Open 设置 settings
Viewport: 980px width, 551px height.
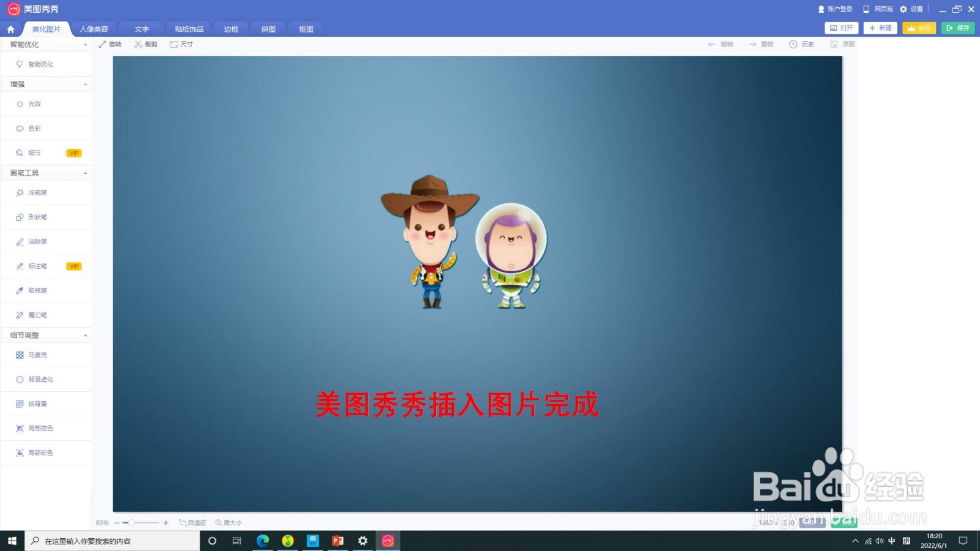(x=911, y=9)
